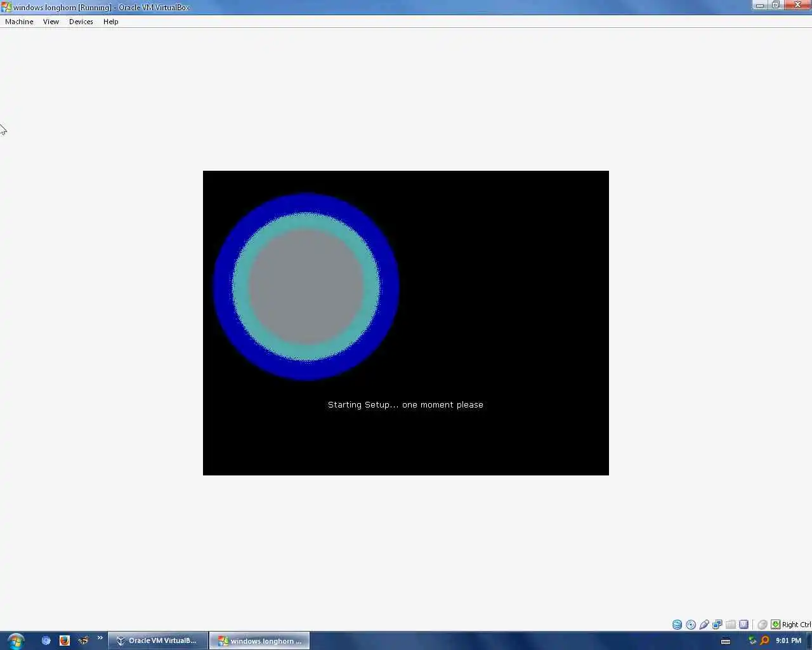
Task: Launch Firefox from quick launch
Action: (x=64, y=640)
